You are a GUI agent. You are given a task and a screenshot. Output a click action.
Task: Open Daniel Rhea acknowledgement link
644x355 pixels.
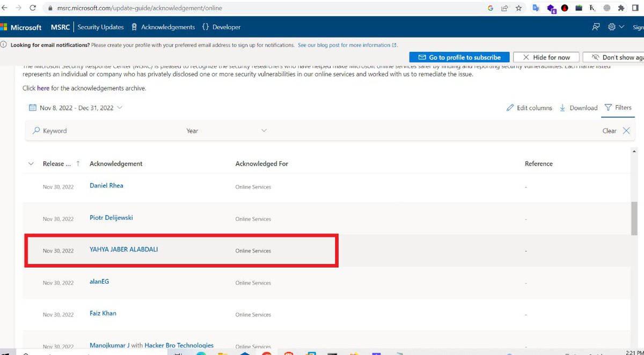coord(106,186)
